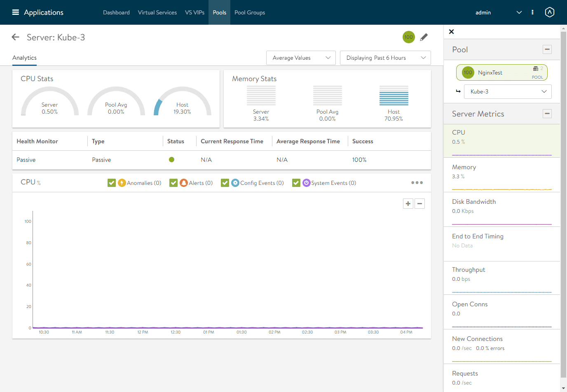Open the Kube-3 server dropdown
The height and width of the screenshot is (392, 567).
point(507,92)
